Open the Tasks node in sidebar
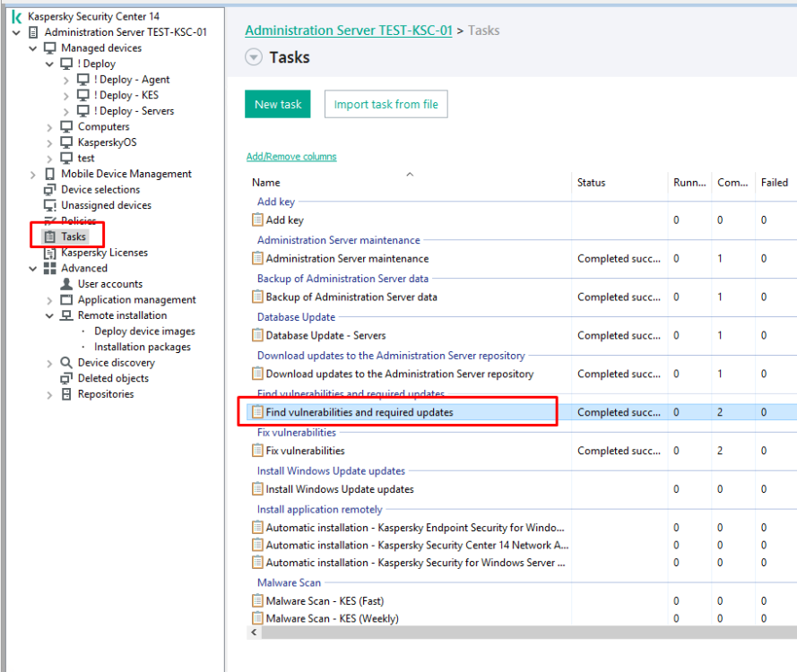This screenshot has height=672, width=797. tap(74, 237)
